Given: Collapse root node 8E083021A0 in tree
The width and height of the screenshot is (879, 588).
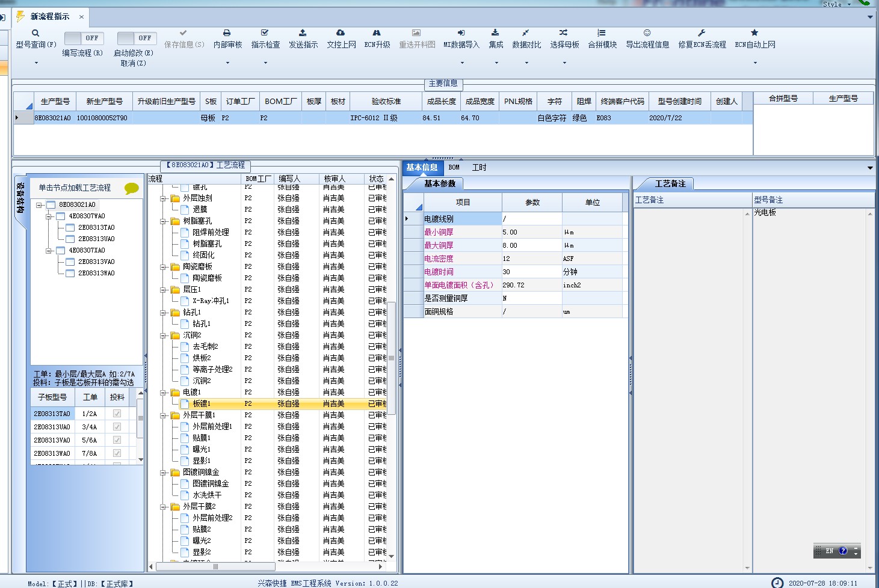Looking at the screenshot, I should click(39, 204).
